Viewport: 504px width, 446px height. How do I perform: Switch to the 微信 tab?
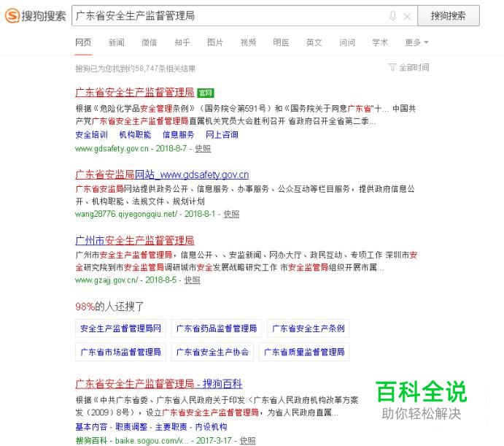pos(149,42)
